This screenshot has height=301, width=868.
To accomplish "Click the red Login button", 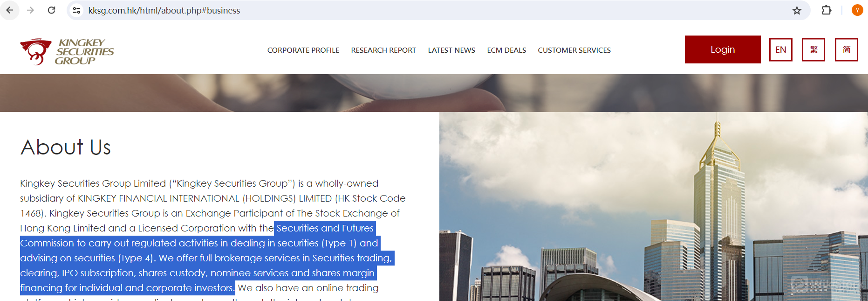I will tap(723, 49).
